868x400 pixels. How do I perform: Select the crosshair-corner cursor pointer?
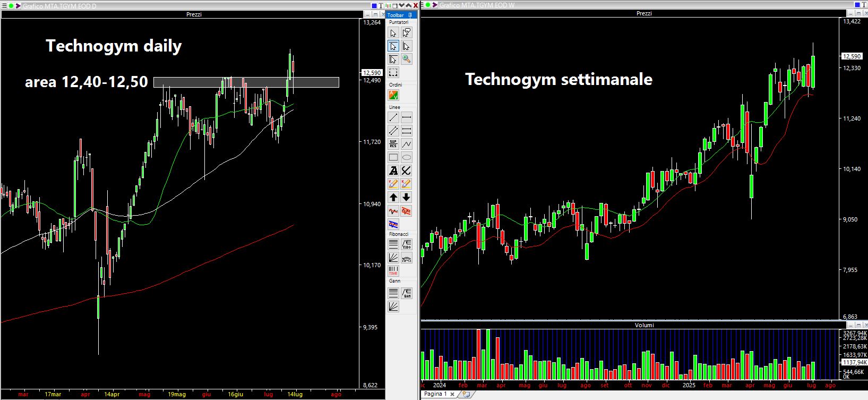(393, 59)
